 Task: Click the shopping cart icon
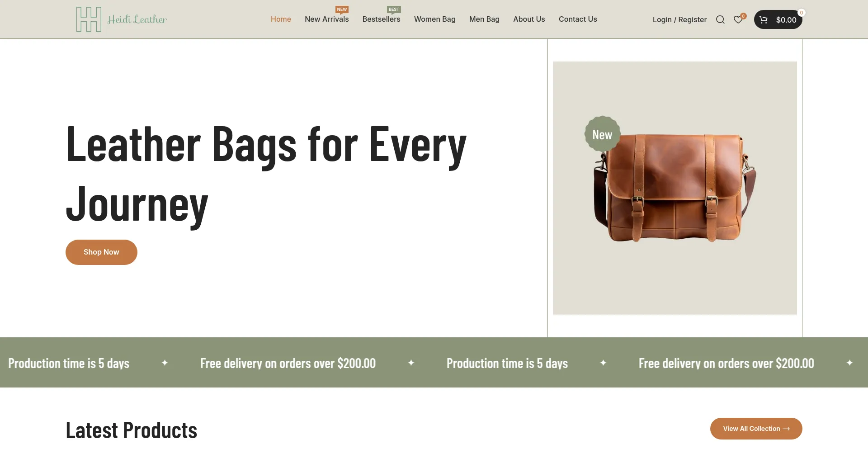pos(763,19)
